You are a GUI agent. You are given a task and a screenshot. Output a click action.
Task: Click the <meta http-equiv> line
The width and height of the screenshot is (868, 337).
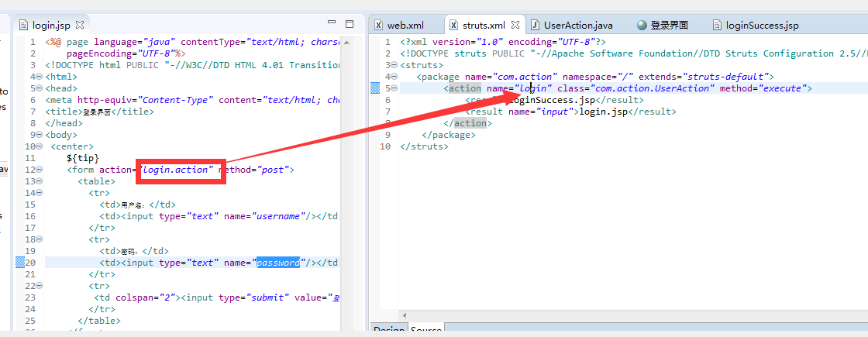192,100
